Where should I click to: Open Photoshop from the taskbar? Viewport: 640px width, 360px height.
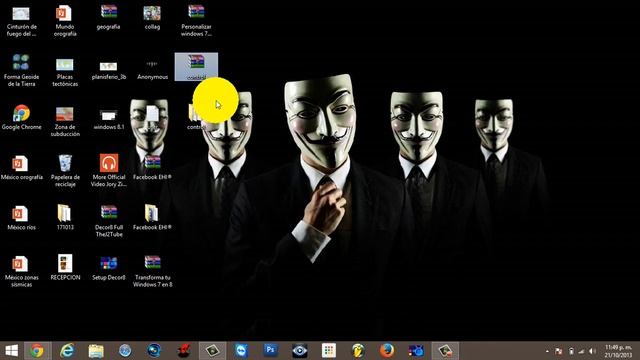270,350
